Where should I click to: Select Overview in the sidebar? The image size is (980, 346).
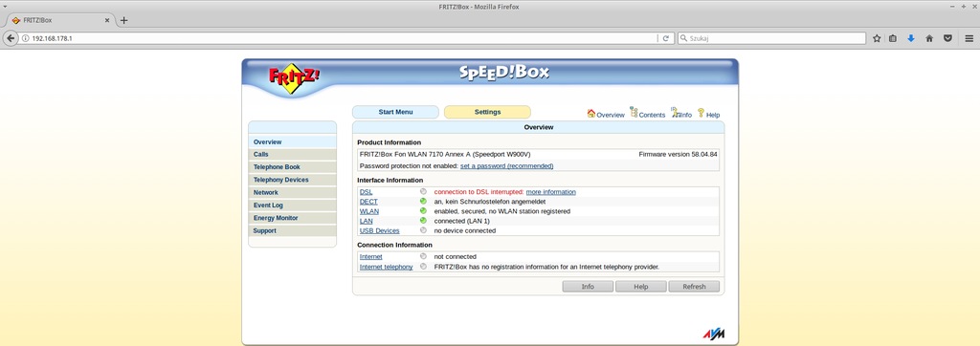[293, 141]
